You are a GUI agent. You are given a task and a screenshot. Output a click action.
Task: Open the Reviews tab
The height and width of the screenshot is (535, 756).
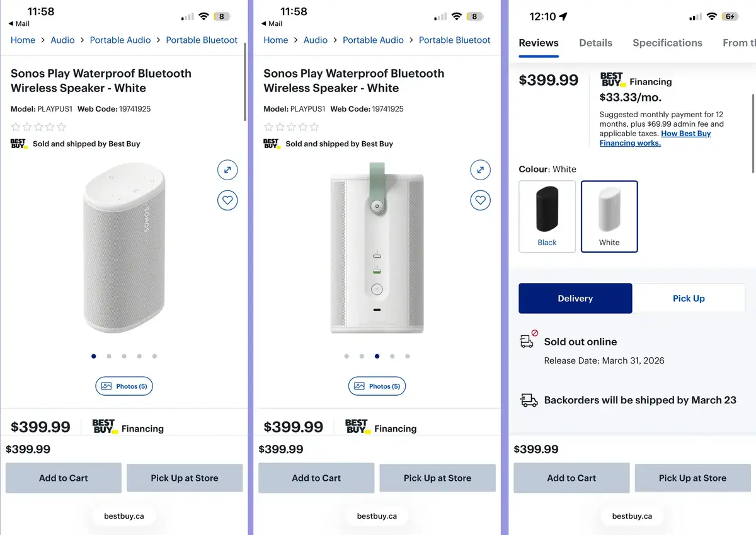point(539,43)
